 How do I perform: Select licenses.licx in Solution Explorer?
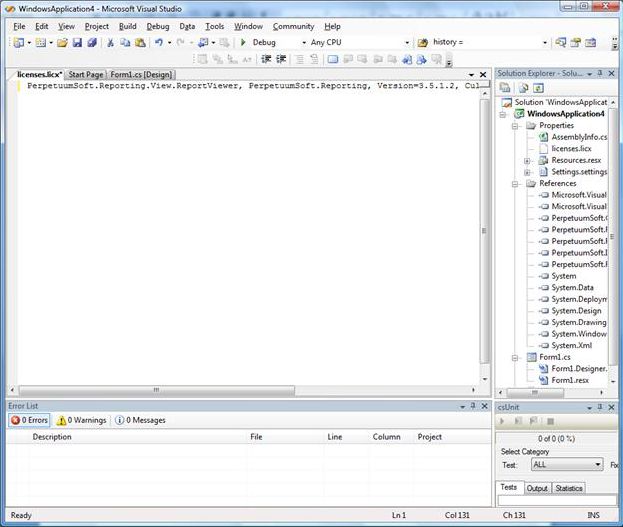pyautogui.click(x=571, y=149)
